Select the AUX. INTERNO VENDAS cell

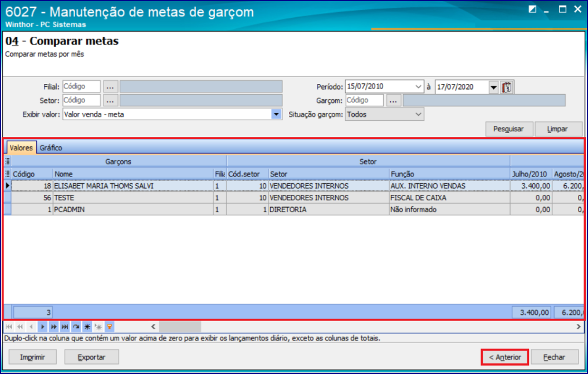coord(449,186)
